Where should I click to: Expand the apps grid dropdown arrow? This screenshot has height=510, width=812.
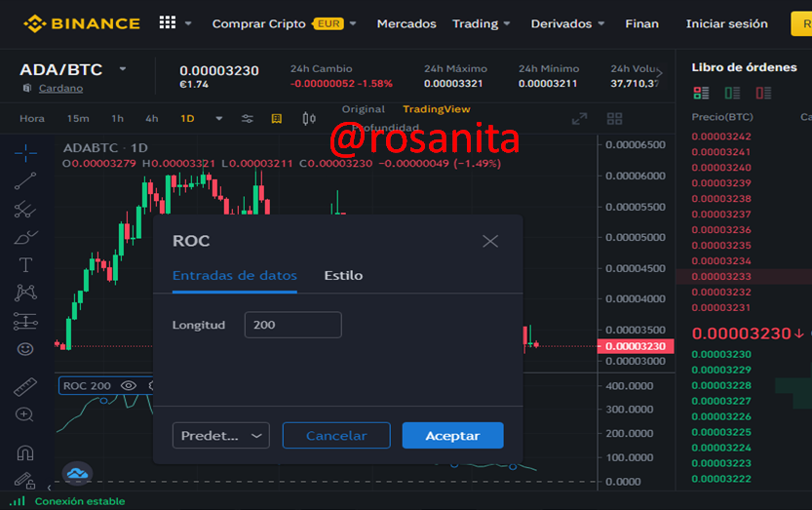[188, 23]
